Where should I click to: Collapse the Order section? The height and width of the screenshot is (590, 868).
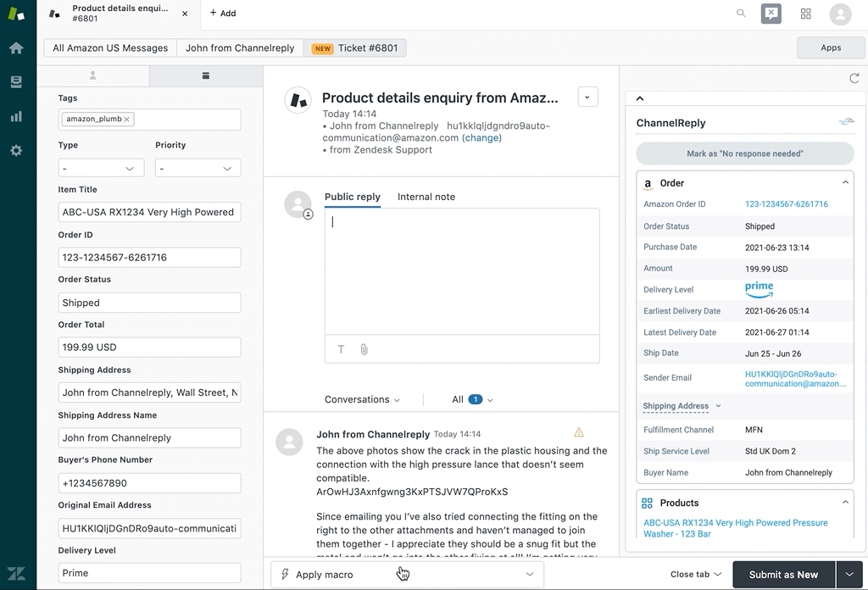point(845,182)
